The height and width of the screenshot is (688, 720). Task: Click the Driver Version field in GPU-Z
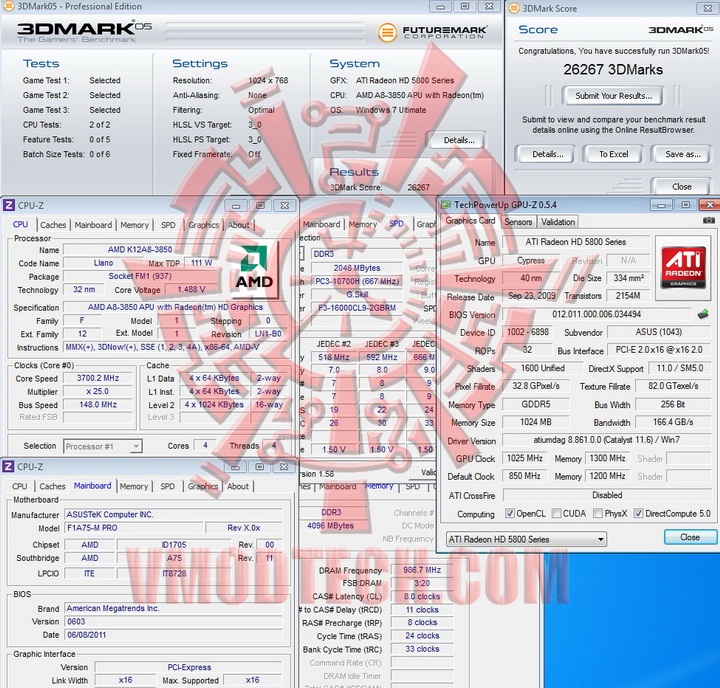[x=606, y=440]
